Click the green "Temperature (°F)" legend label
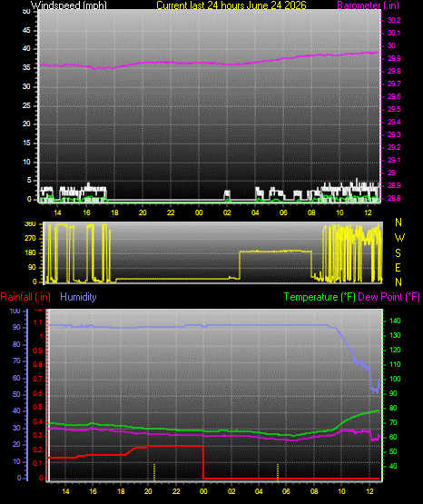 click(320, 297)
